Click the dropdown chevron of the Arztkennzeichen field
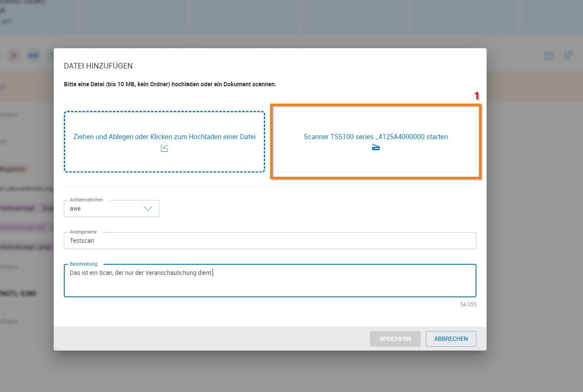The height and width of the screenshot is (392, 583). [148, 208]
